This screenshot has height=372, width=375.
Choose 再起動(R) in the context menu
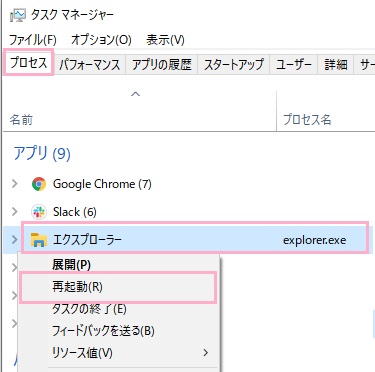119,287
